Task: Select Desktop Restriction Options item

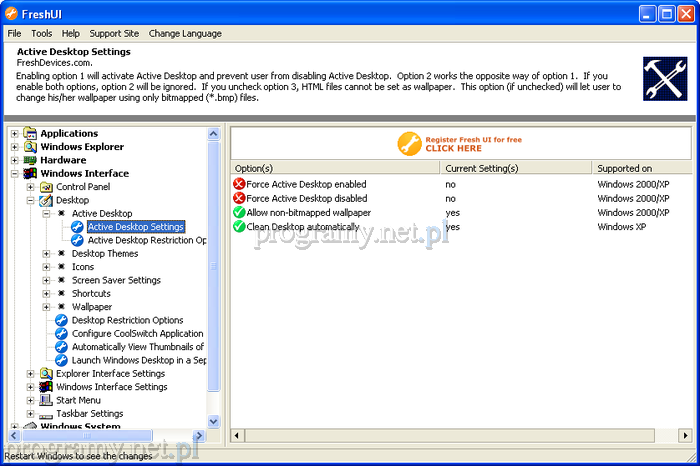Action: (127, 320)
